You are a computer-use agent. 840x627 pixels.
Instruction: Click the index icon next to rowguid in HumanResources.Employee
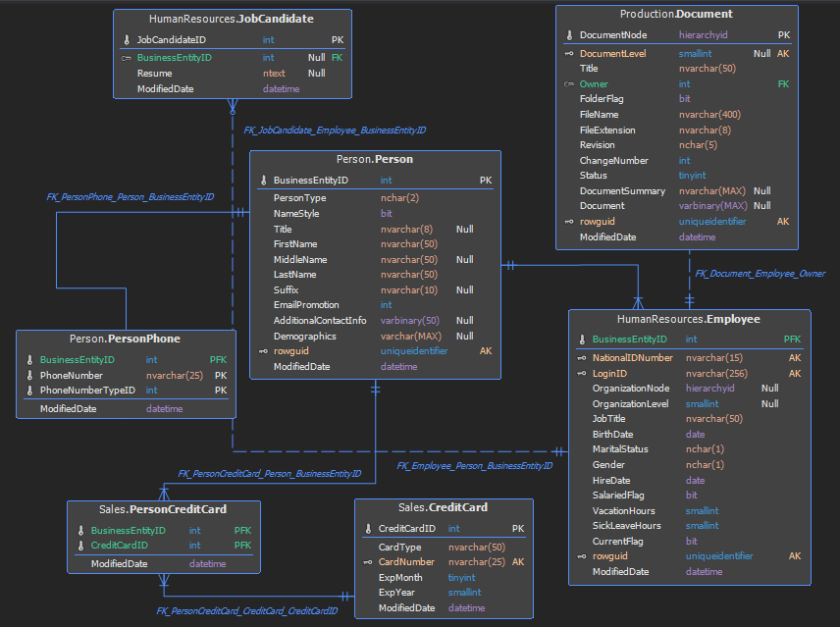[582, 556]
